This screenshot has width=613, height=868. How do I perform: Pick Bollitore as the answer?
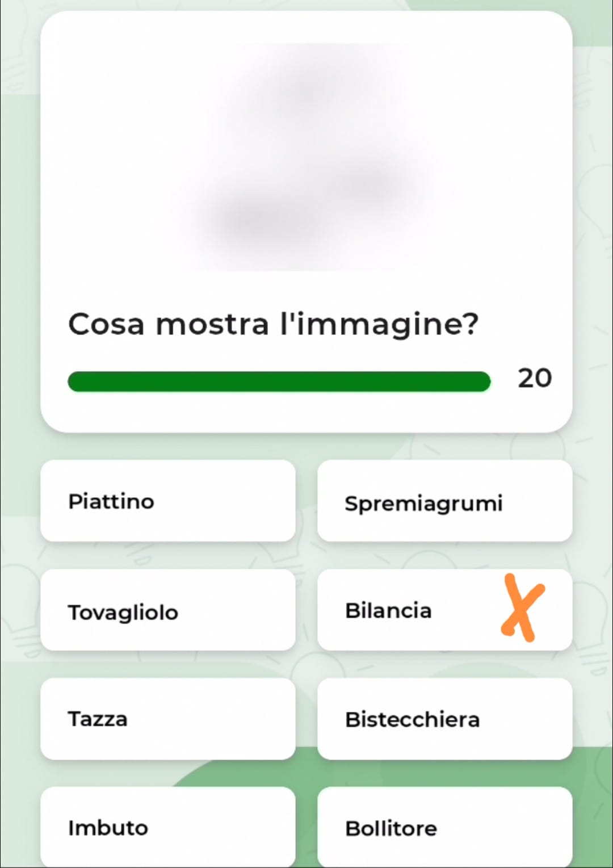click(444, 827)
